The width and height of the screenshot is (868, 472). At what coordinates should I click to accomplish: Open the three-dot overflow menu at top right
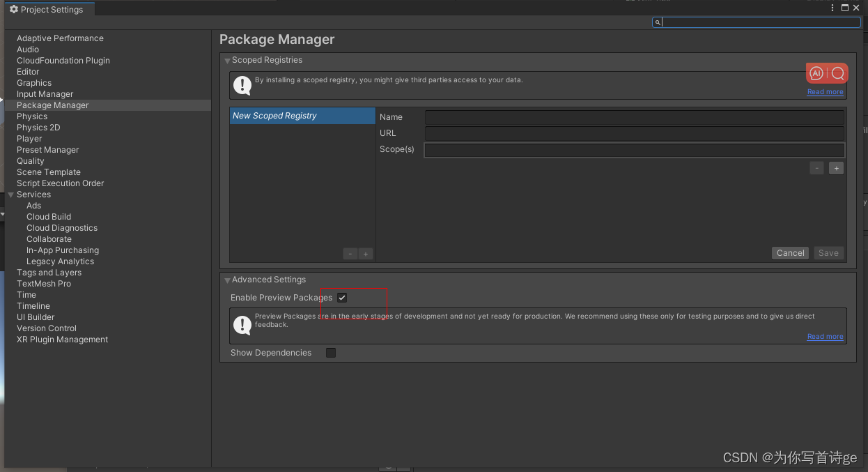[832, 8]
